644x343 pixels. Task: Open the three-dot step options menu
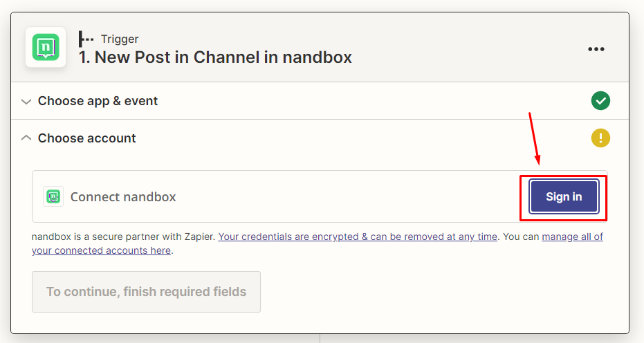tap(596, 49)
